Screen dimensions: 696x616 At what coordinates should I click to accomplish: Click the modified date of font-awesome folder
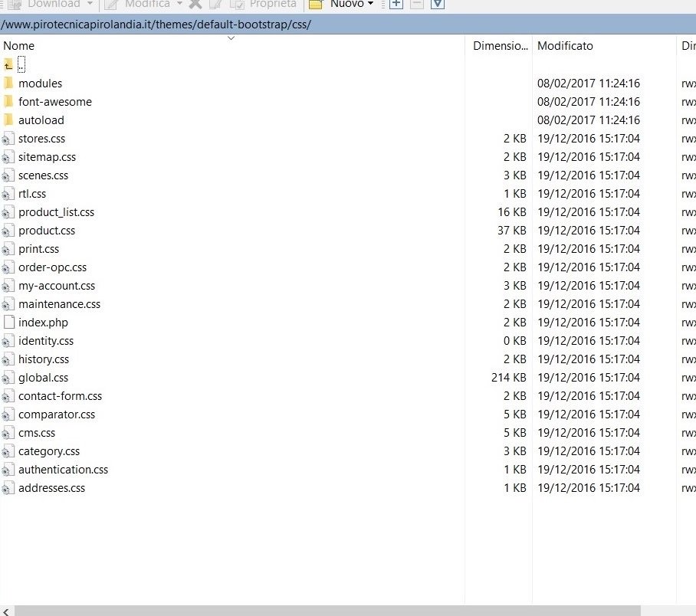click(x=589, y=102)
